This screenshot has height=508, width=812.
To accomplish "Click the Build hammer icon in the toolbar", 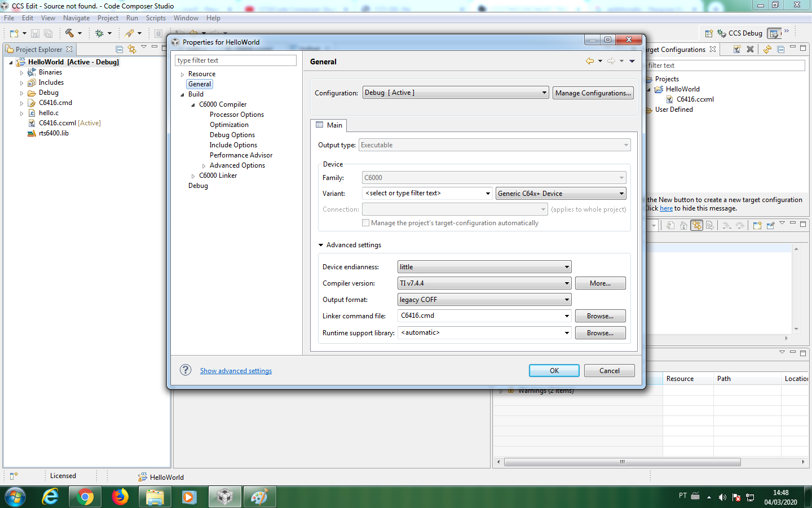I will (x=69, y=33).
